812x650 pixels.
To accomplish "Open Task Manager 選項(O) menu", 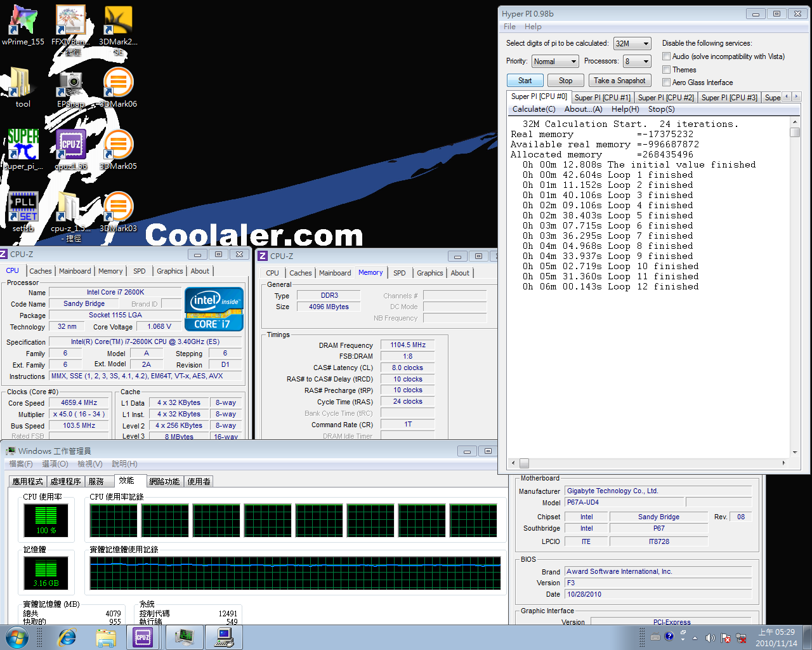I will [x=55, y=464].
